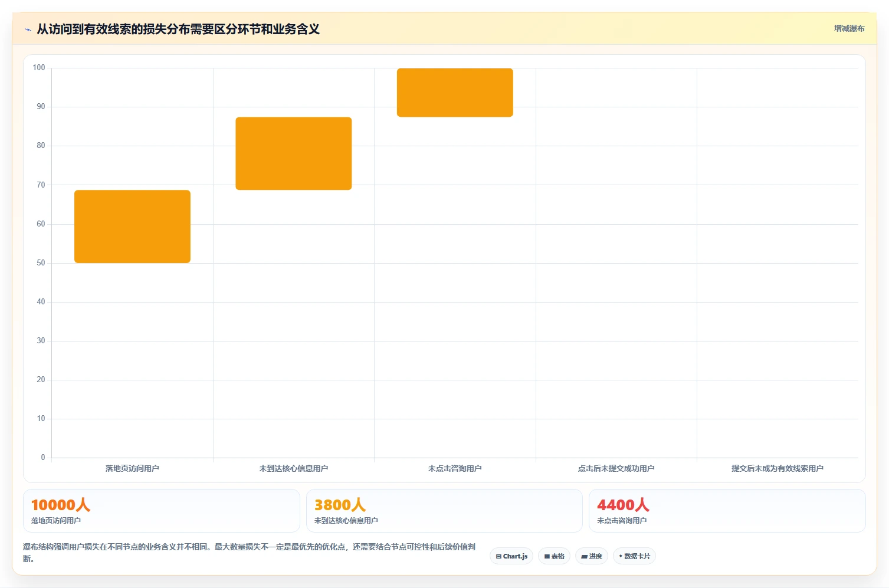Click x-axis label 点击后未提交成功用户
Viewport: 889px width, 588px height.
(616, 468)
